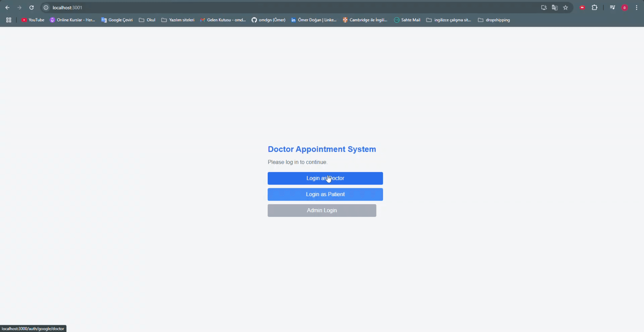
Task: Click the red YouTube extension icon
Action: (x=582, y=8)
